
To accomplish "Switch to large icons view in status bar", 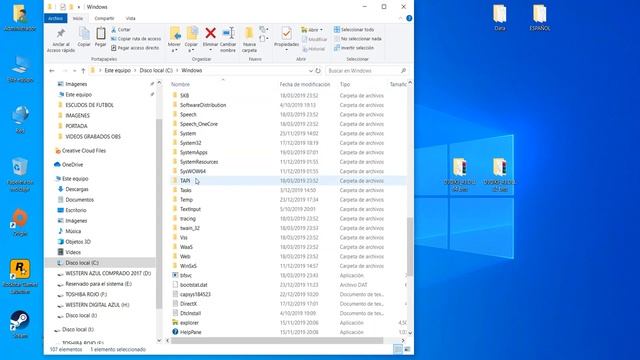I will pyautogui.click(x=407, y=349).
